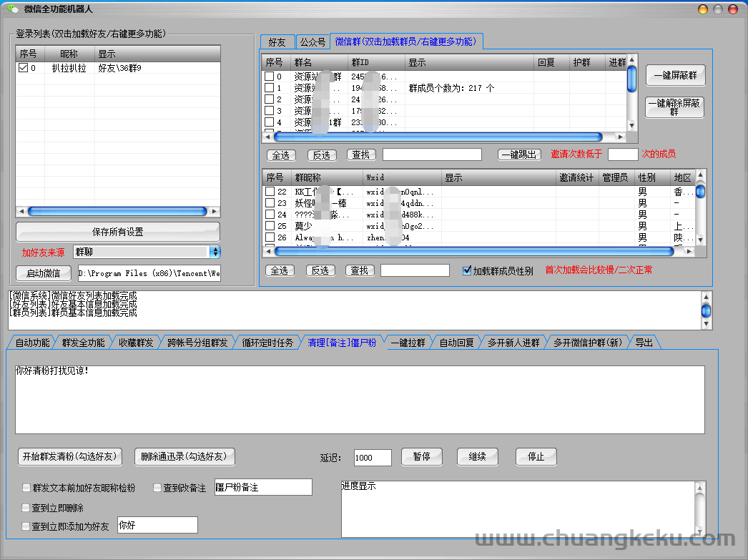
Task: Click the group list vertical scrollbar thumb
Action: click(x=631, y=79)
